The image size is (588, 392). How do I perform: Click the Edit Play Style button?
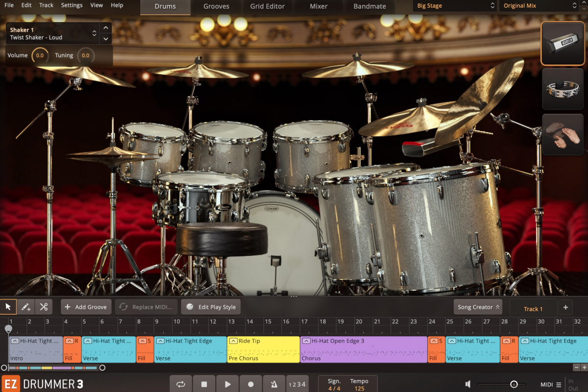tap(210, 306)
